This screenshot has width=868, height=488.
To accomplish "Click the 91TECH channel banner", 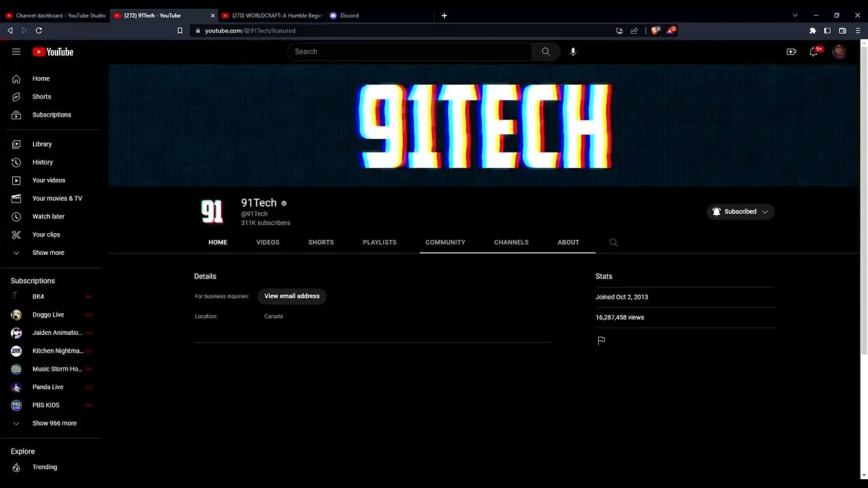I will click(x=484, y=126).
